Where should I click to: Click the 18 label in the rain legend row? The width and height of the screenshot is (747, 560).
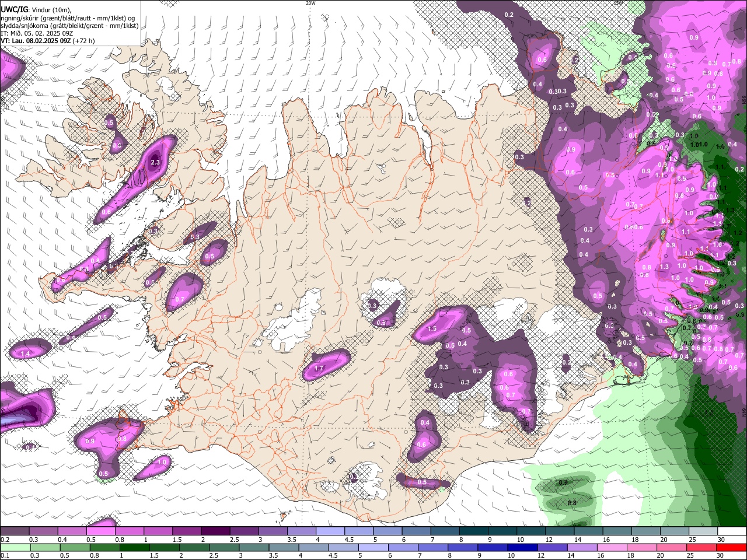point(631,556)
